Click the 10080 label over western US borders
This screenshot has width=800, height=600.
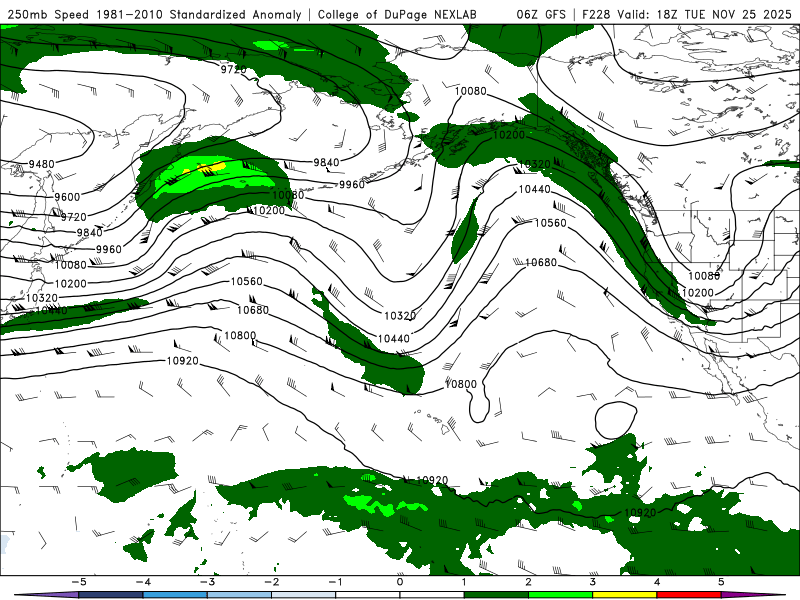(704, 276)
